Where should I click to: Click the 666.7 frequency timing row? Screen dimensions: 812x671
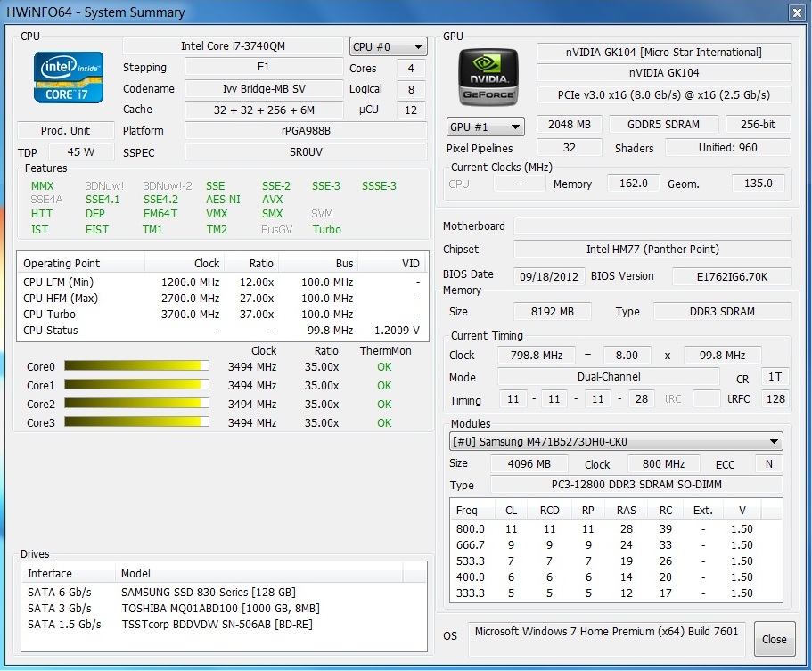(x=616, y=544)
